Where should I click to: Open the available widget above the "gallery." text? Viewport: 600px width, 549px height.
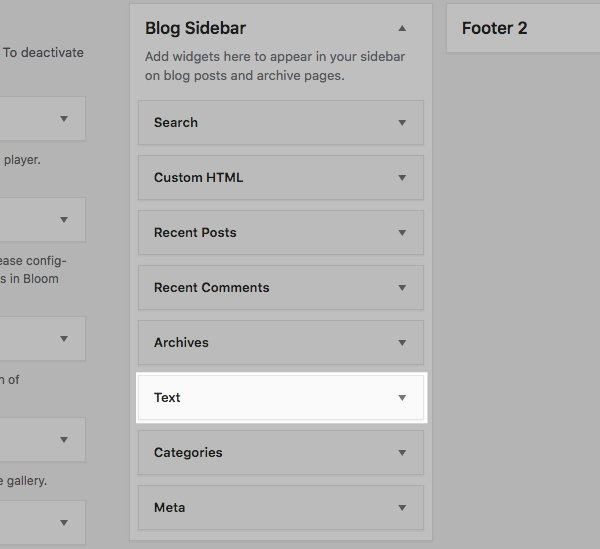pyautogui.click(x=64, y=439)
